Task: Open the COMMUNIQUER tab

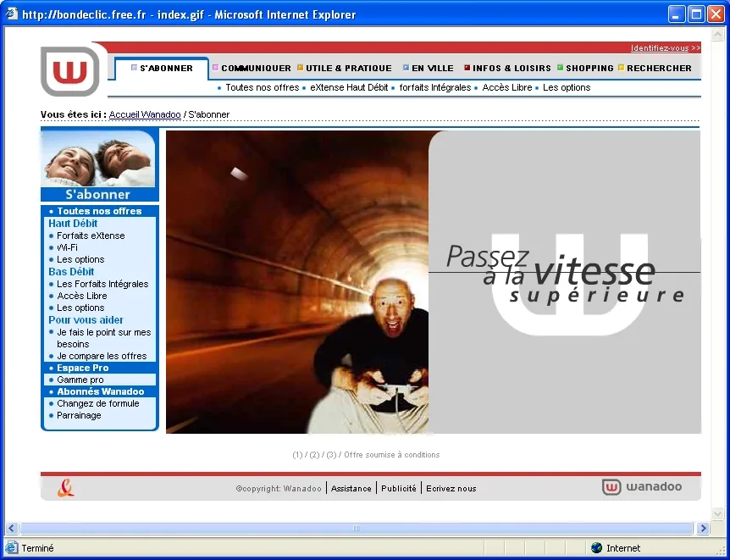Action: coord(252,68)
